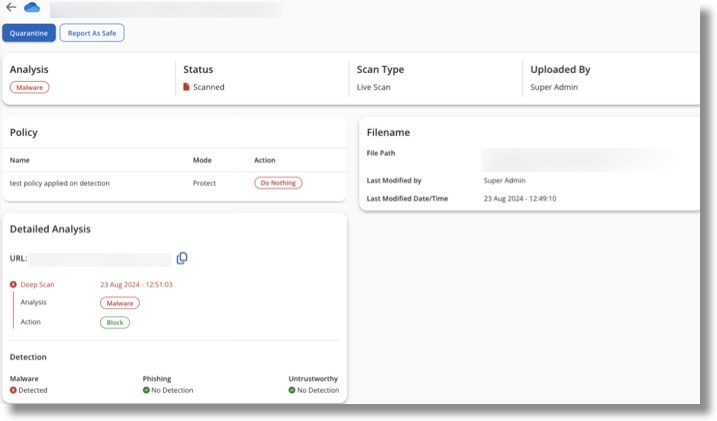This screenshot has height=421, width=717.
Task: Expand the Deep Scan entry label
Action: (x=38, y=285)
